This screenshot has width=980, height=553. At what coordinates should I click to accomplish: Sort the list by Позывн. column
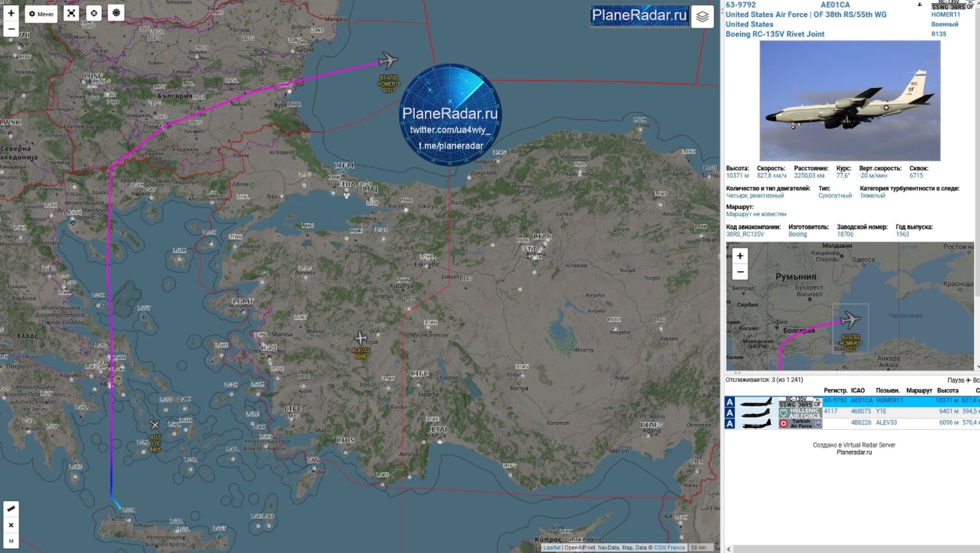[x=888, y=391]
